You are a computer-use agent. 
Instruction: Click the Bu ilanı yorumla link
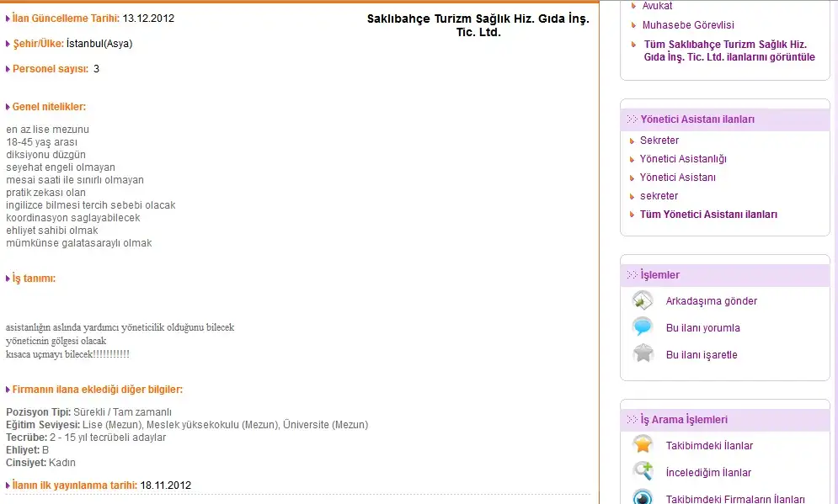click(702, 328)
